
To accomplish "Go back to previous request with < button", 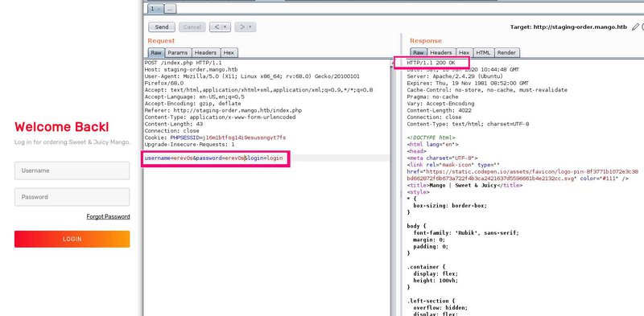I will (217, 27).
